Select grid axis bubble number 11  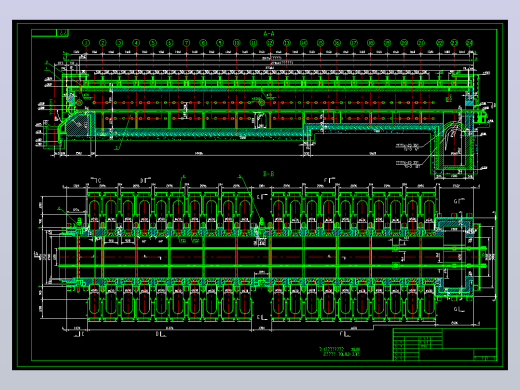tap(253, 43)
